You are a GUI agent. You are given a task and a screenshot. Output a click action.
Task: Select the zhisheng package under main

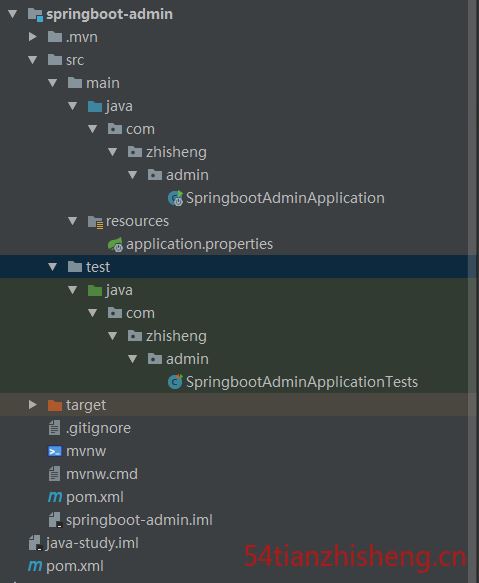176,152
